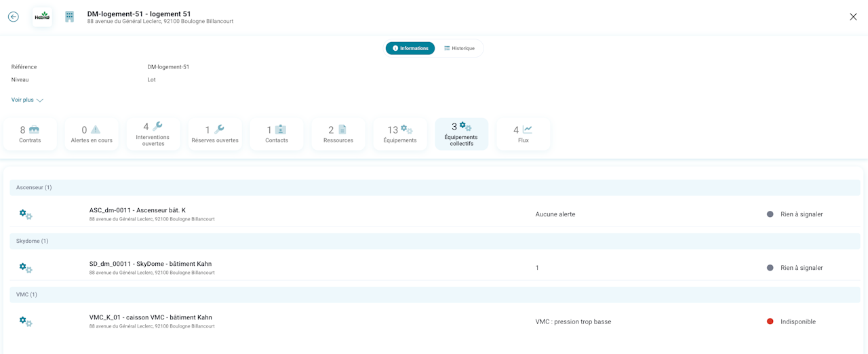
Task: Expand the Voir plus section
Action: pyautogui.click(x=27, y=100)
